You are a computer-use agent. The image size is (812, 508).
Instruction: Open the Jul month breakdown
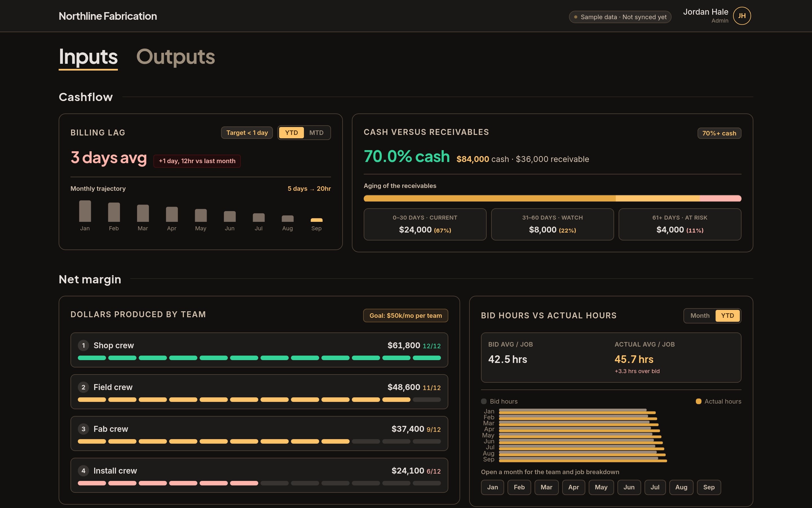click(x=655, y=487)
